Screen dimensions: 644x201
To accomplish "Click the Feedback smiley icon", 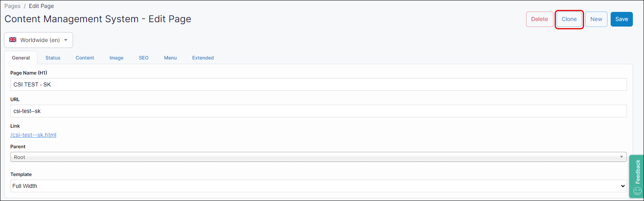I will pyautogui.click(x=637, y=191).
